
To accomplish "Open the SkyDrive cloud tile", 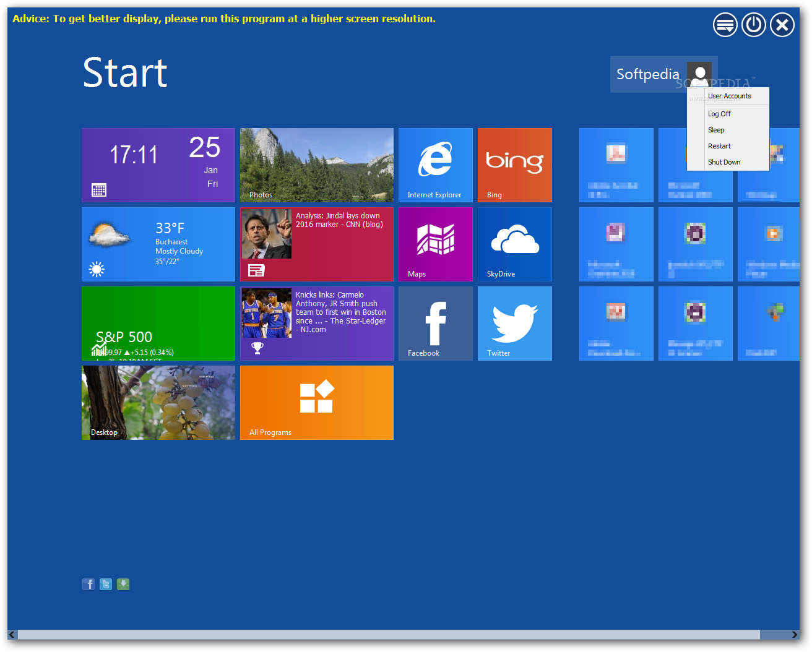I will [515, 244].
